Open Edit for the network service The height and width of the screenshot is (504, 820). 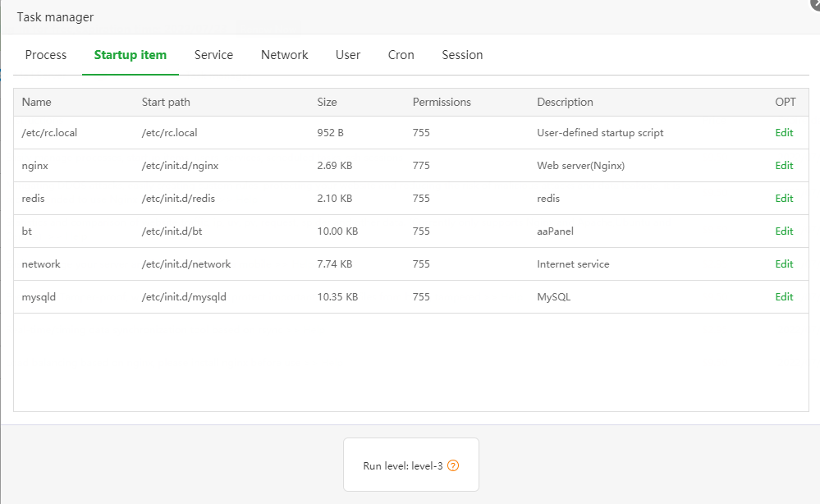pos(784,264)
